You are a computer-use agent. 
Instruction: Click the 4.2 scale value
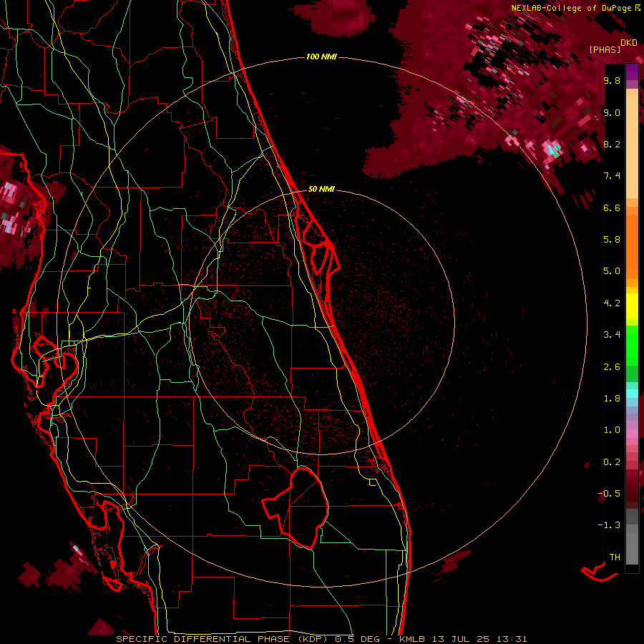(612, 303)
